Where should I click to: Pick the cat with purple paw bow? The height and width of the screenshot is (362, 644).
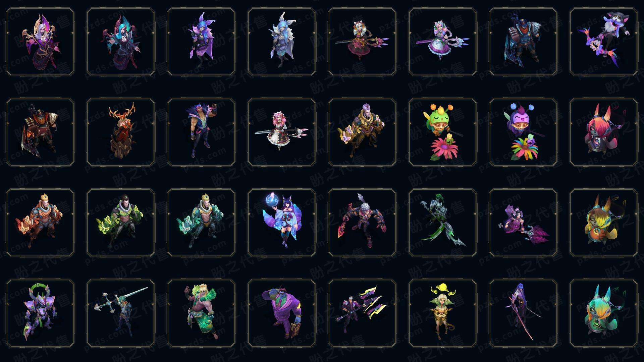(x=604, y=42)
